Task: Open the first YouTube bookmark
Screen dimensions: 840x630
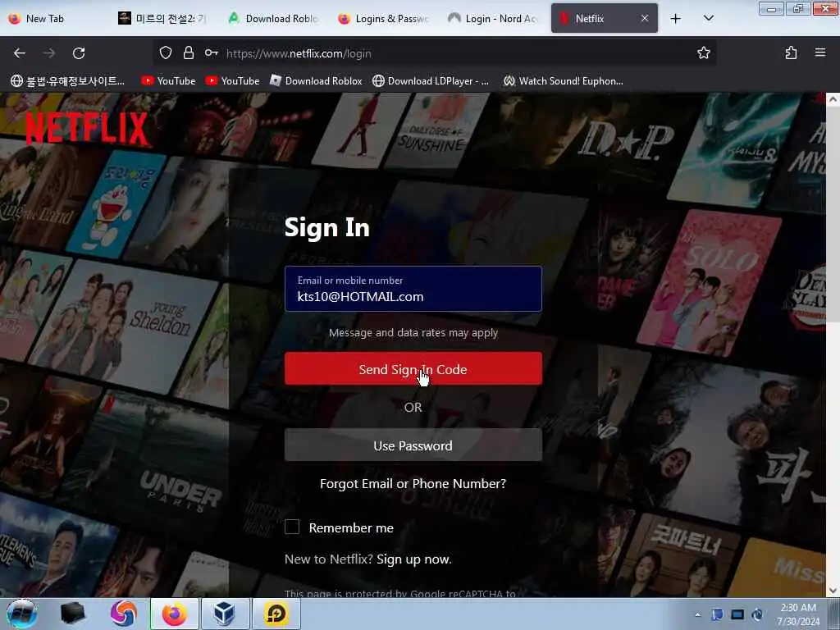Action: [x=168, y=81]
